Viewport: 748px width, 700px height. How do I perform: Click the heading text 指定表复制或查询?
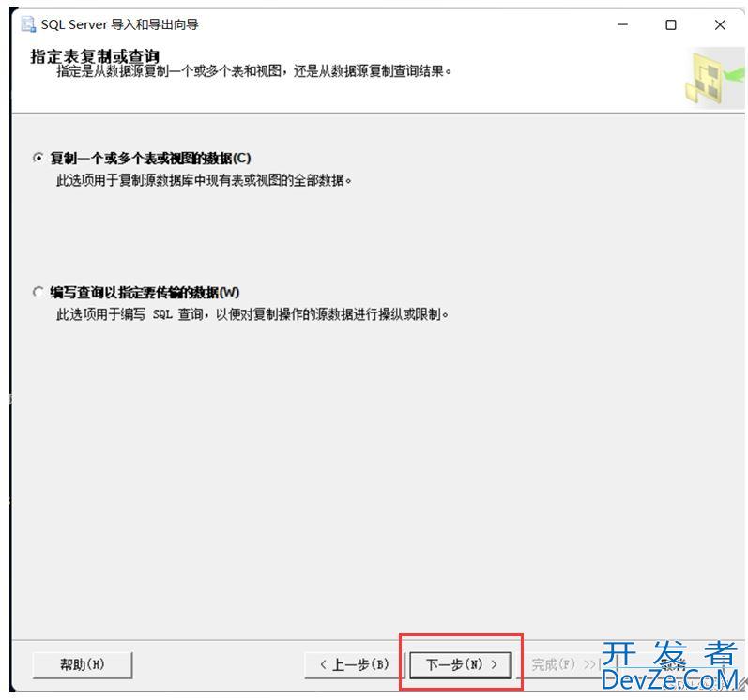(95, 55)
